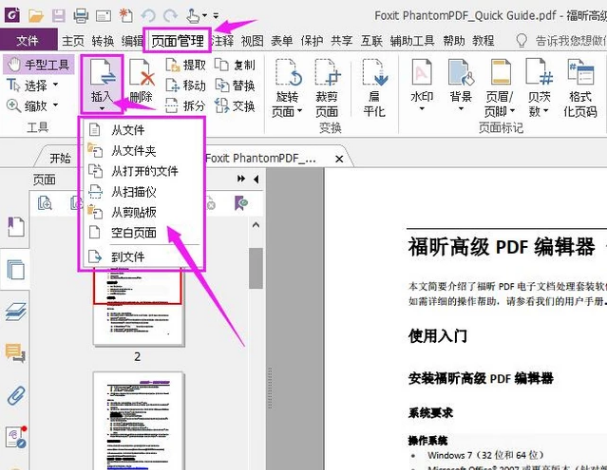This screenshot has height=470, width=607.
Task: Close the Foxit PhantomPDF document tab
Action: point(339,159)
